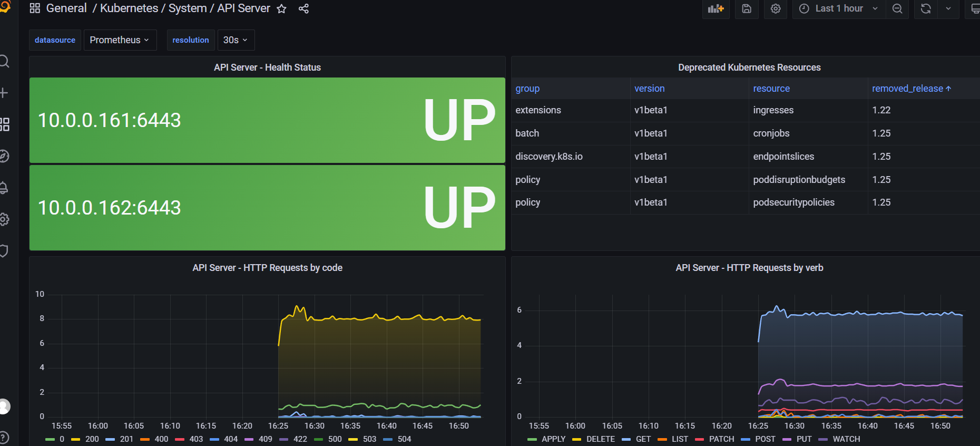
Task: Open the Deprecated Kubernetes Resources panel title
Action: coord(749,67)
